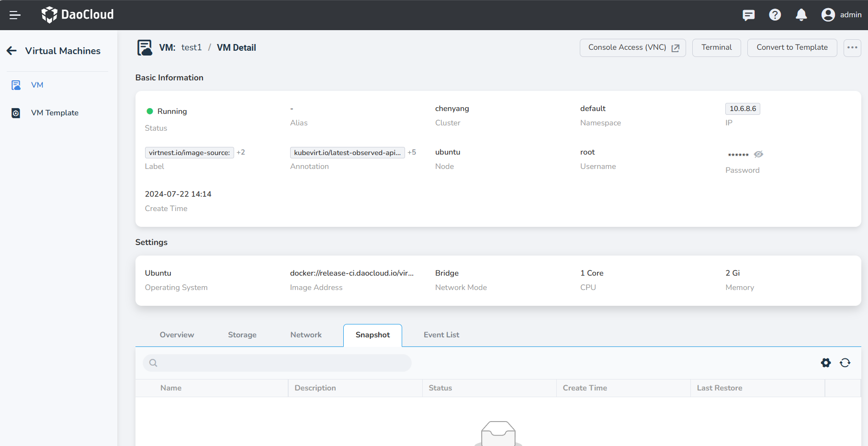Viewport: 868px width, 446px height.
Task: Expand the +5 additional annotations
Action: [412, 152]
